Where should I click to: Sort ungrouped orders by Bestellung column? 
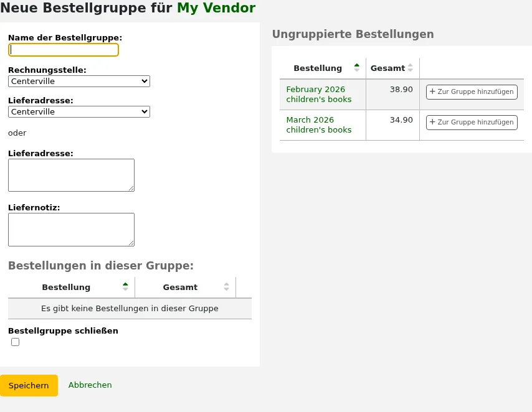click(x=323, y=68)
